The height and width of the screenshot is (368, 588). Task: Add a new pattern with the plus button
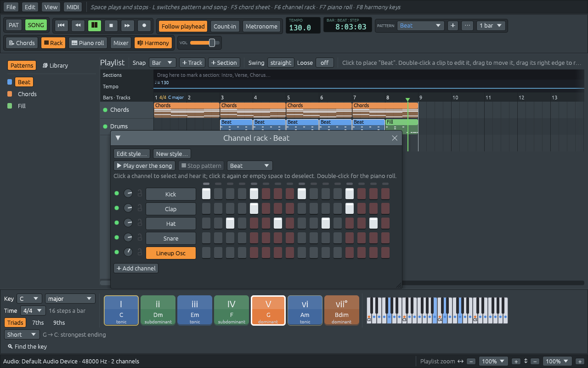pyautogui.click(x=453, y=26)
